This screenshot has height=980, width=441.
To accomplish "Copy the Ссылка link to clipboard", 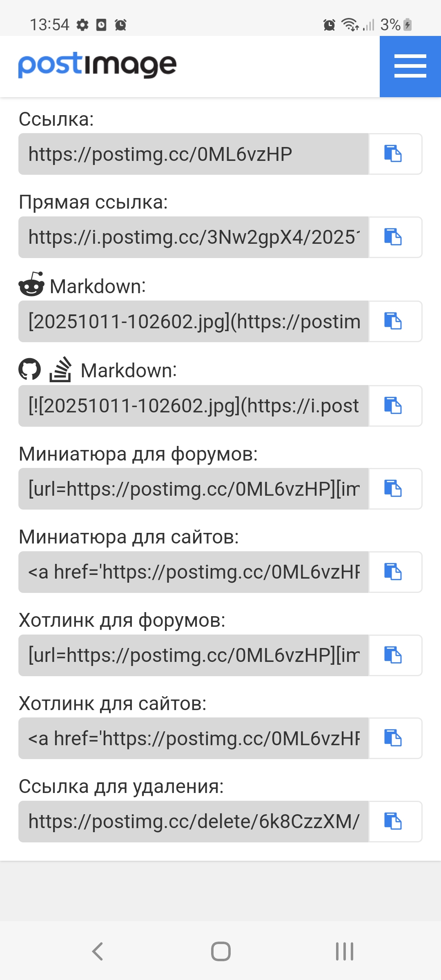I will point(395,154).
